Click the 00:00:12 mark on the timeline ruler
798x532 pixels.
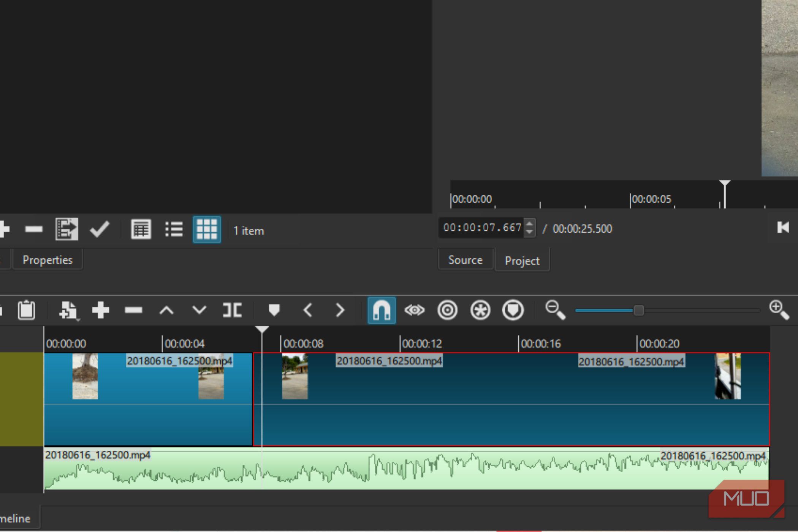[x=421, y=344]
